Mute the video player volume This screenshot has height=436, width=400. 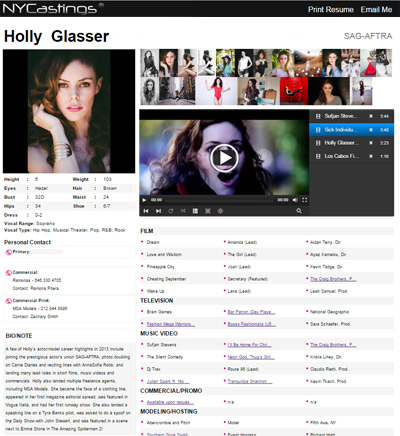[295, 200]
